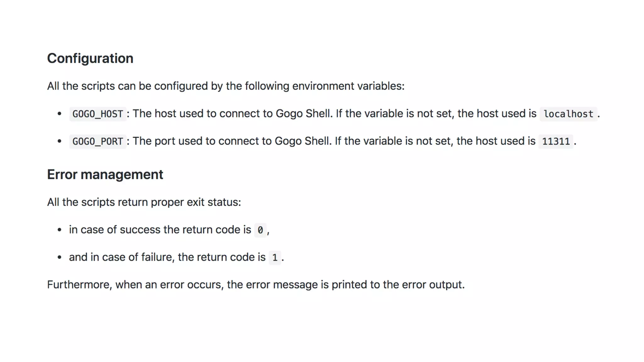Click the Error management heading
Viewport: 644px width, 362px height.
tap(105, 175)
